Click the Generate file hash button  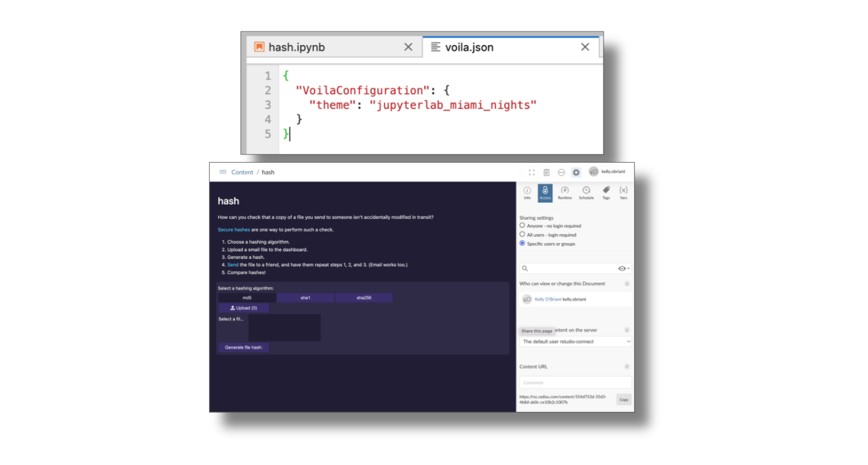(x=244, y=347)
